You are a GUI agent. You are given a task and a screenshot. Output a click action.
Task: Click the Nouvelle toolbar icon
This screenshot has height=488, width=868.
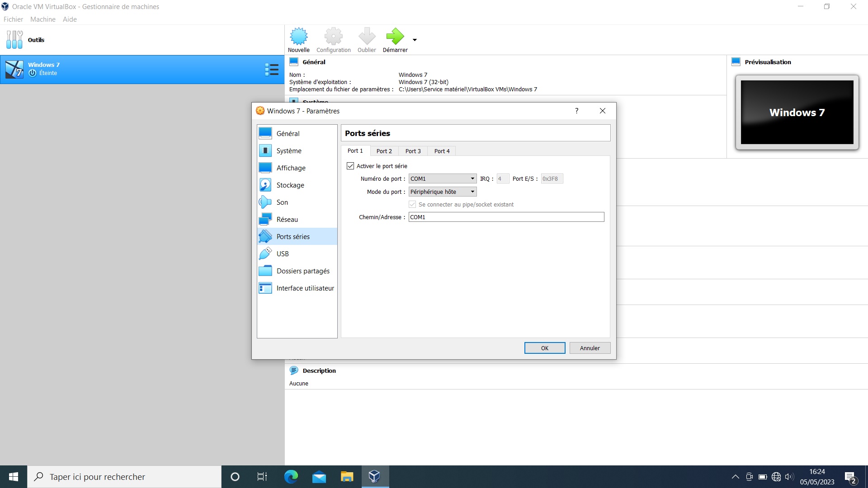[x=298, y=37]
